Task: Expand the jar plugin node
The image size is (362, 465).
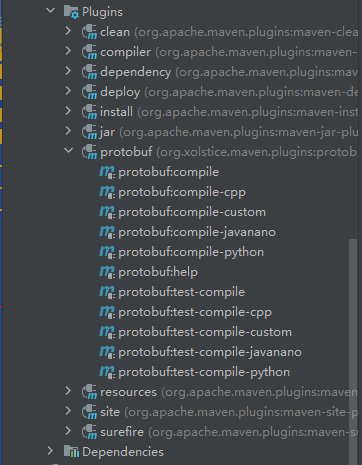Action: click(68, 131)
